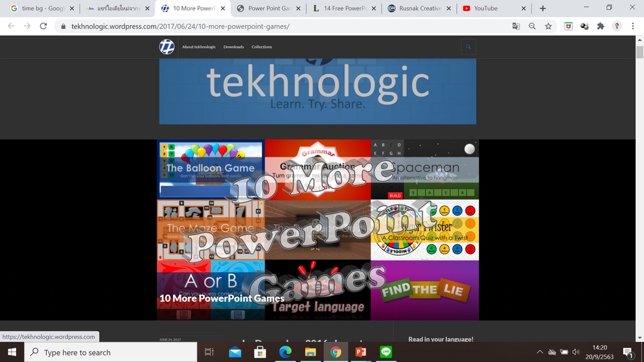This screenshot has width=644, height=362.
Task: Open the profile avatar icon in Chrome
Action: click(617, 27)
